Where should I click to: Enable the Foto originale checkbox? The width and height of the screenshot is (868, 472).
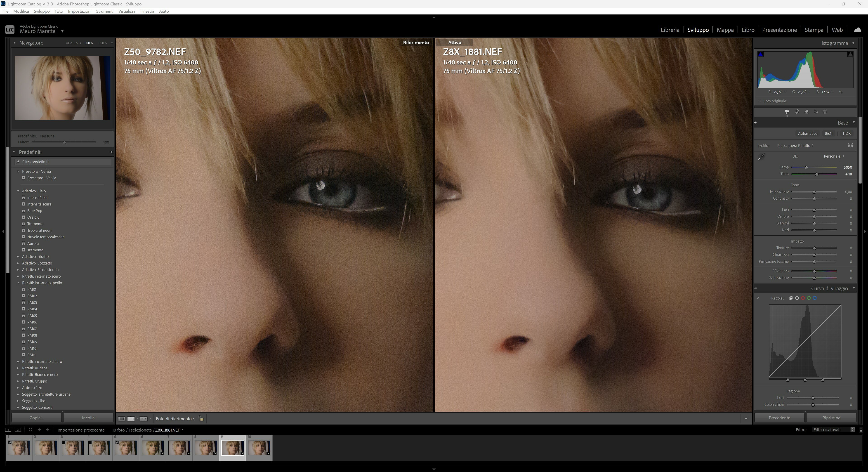click(759, 101)
